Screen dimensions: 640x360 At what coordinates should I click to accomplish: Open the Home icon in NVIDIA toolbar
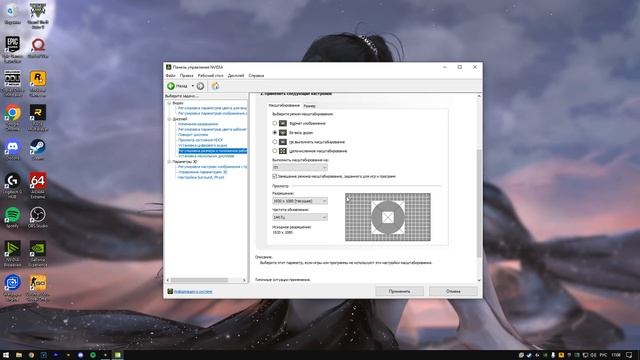pyautogui.click(x=215, y=86)
